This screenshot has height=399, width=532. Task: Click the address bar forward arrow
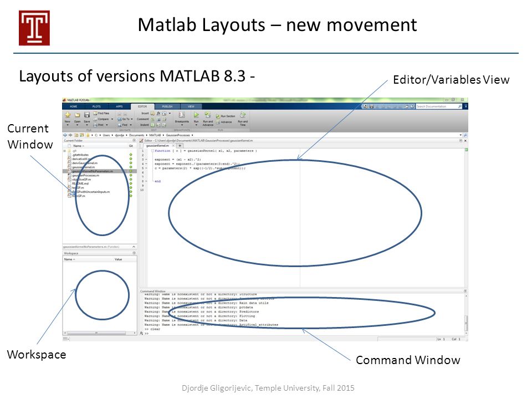70,135
